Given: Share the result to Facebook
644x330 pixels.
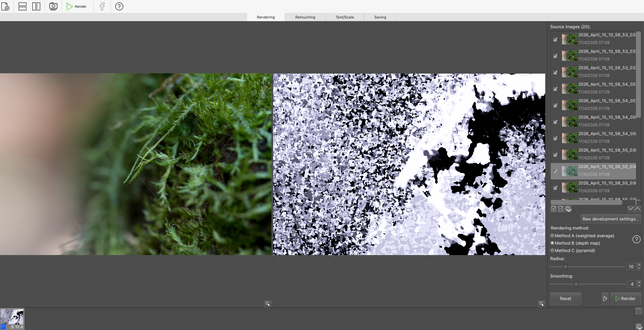Looking at the screenshot, I should pos(102,6).
